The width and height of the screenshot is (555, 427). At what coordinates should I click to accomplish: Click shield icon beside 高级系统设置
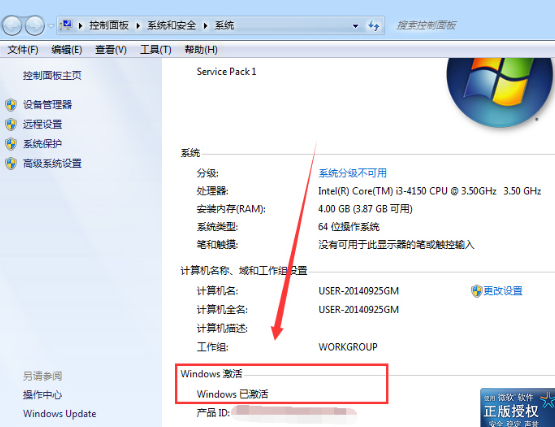click(x=11, y=164)
